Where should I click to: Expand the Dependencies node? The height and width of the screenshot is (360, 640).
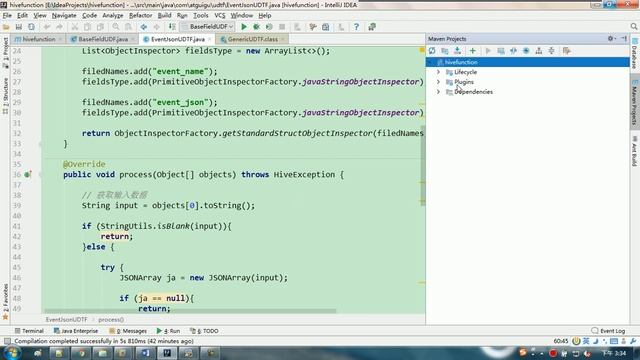click(x=438, y=92)
